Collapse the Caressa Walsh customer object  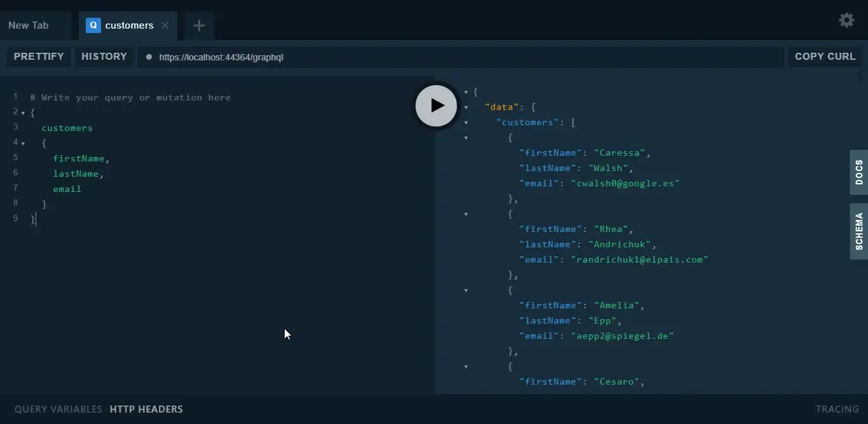[466, 139]
